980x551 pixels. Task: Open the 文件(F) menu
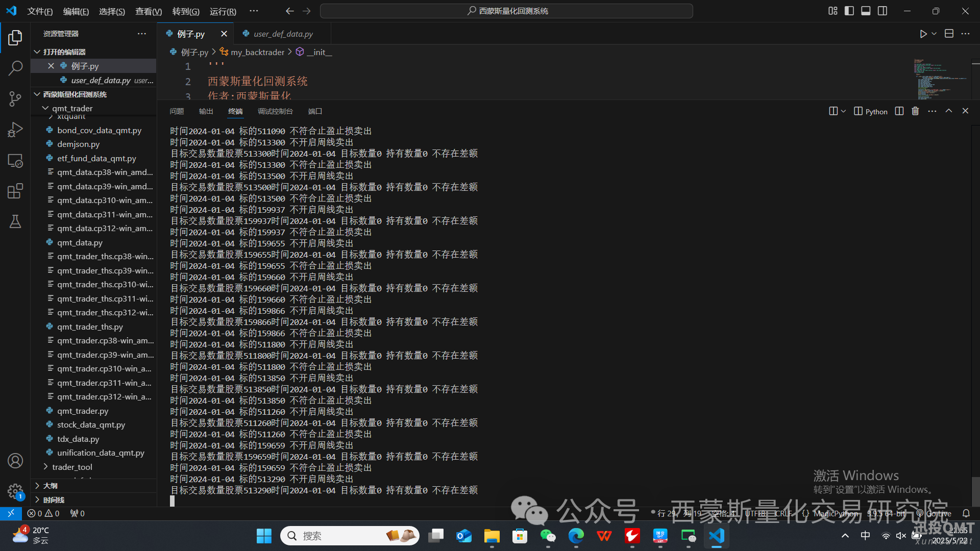[40, 11]
